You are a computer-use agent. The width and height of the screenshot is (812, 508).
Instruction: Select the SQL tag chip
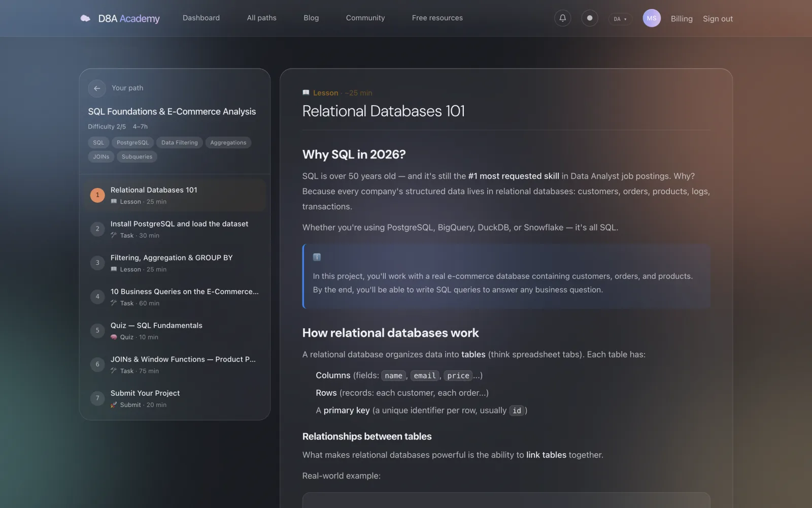coord(98,143)
